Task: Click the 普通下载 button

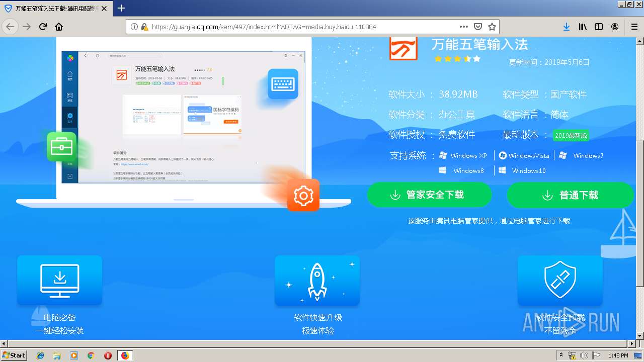Action: [570, 195]
